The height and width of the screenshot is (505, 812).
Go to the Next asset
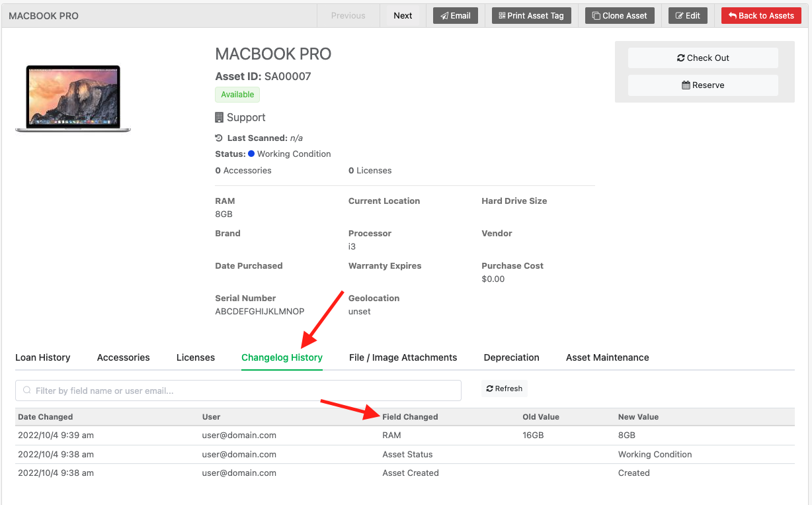403,16
